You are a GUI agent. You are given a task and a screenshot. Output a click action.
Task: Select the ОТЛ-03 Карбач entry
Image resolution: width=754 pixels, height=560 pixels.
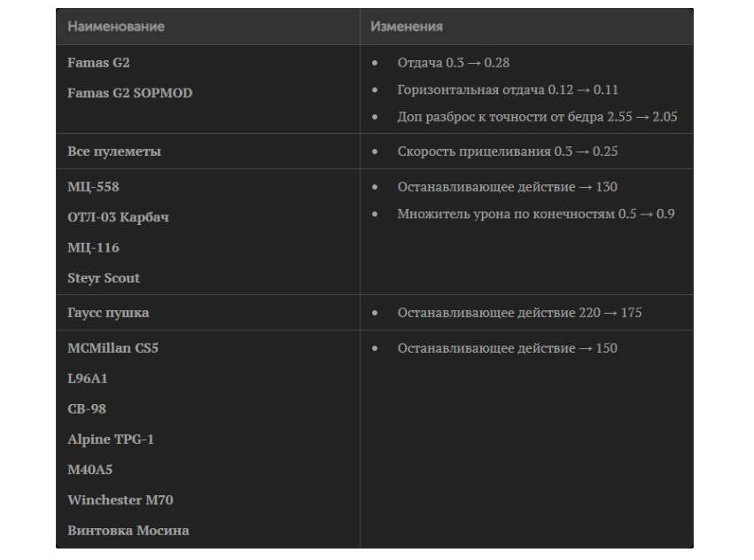coord(118,217)
